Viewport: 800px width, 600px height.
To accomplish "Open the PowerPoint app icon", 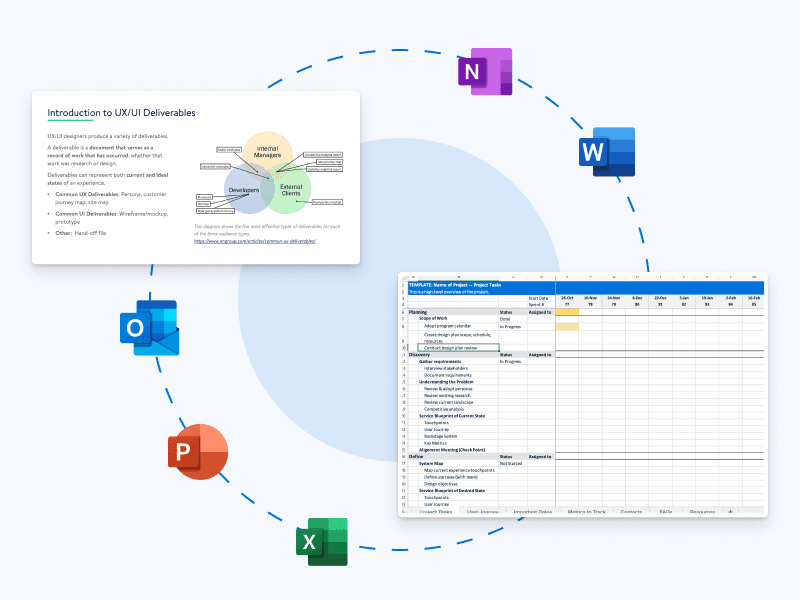I will 198,452.
